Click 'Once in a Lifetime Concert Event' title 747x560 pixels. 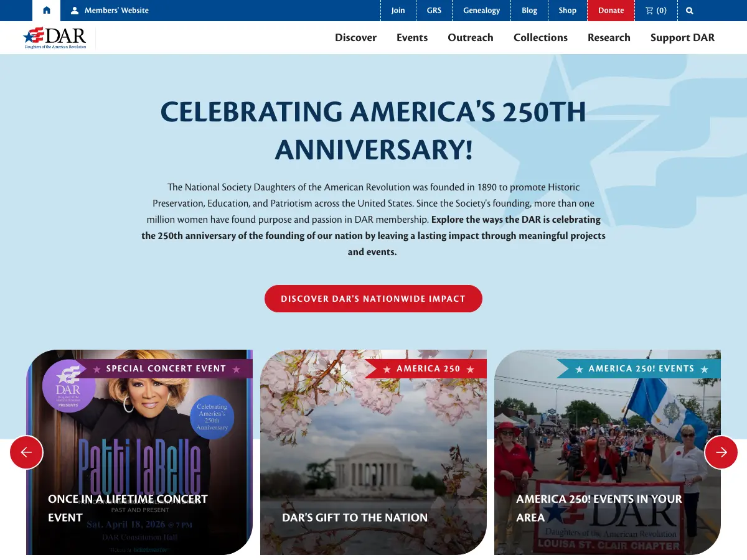[x=128, y=508]
